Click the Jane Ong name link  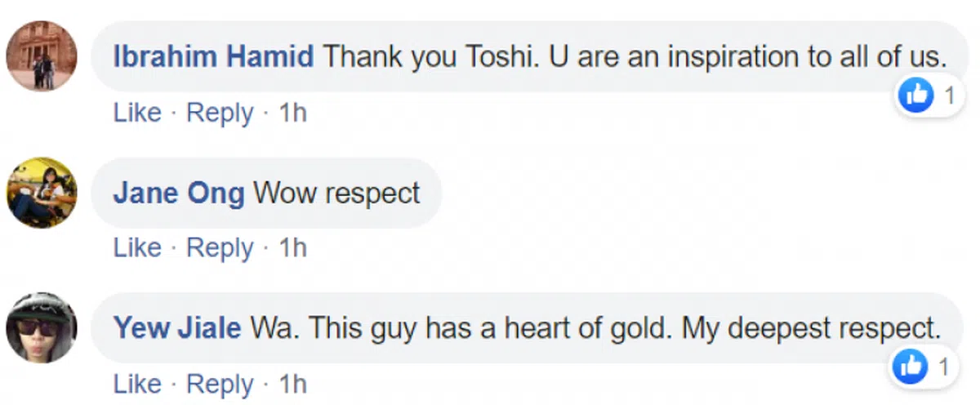178,194
